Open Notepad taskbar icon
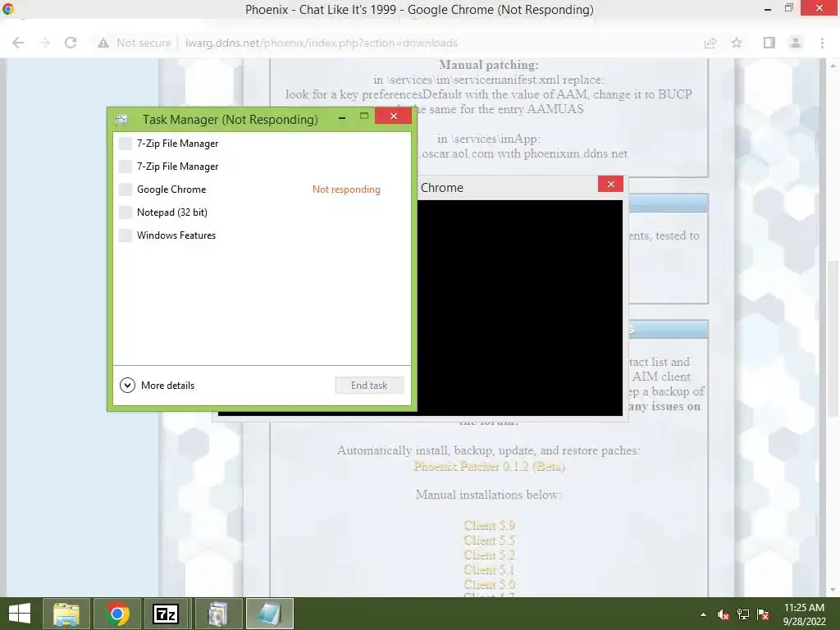The width and height of the screenshot is (840, 630). click(269, 614)
